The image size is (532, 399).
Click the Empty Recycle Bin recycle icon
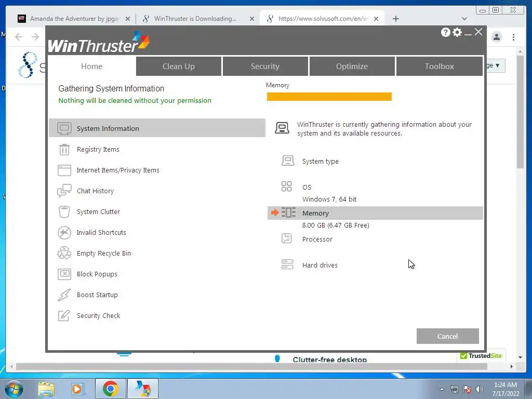(64, 253)
